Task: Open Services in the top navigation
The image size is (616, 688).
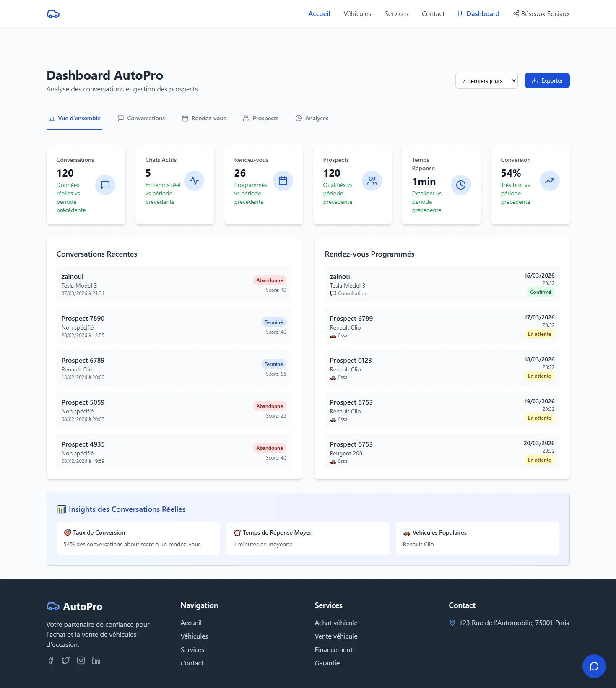Action: (x=396, y=13)
